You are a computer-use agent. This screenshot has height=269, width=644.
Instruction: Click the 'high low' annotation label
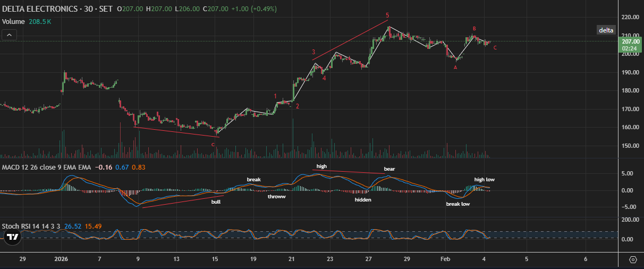pos(484,180)
